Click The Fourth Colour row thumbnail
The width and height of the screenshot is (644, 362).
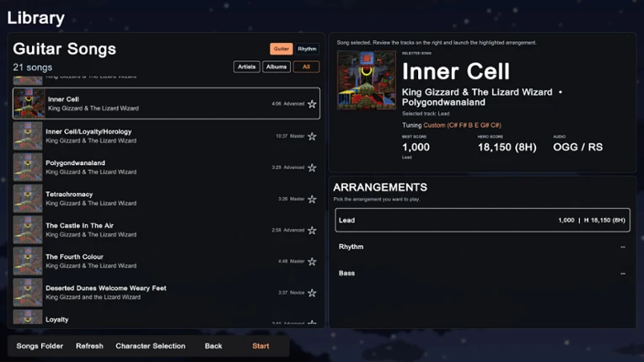coord(28,261)
